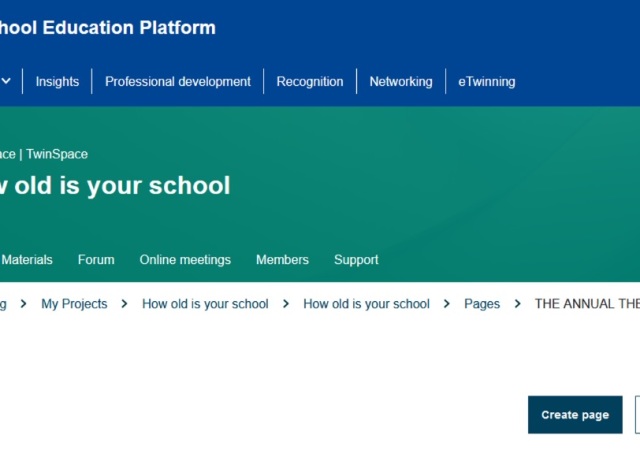Click the School Education Platform site title
The width and height of the screenshot is (640, 450).
coord(108,28)
